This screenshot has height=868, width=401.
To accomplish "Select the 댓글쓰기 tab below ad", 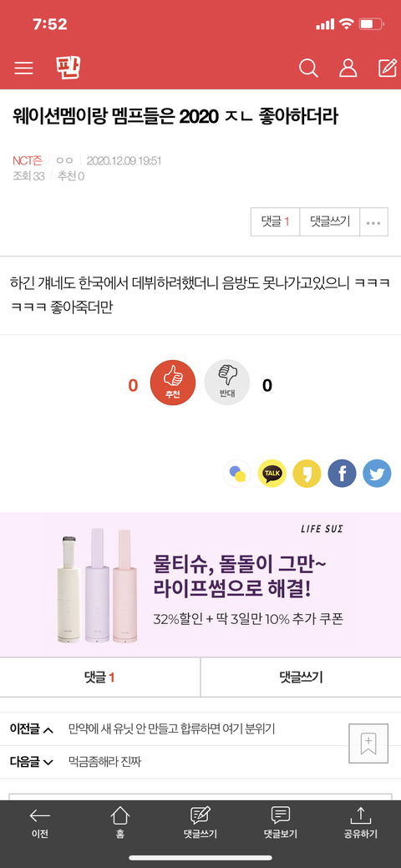I will (301, 677).
